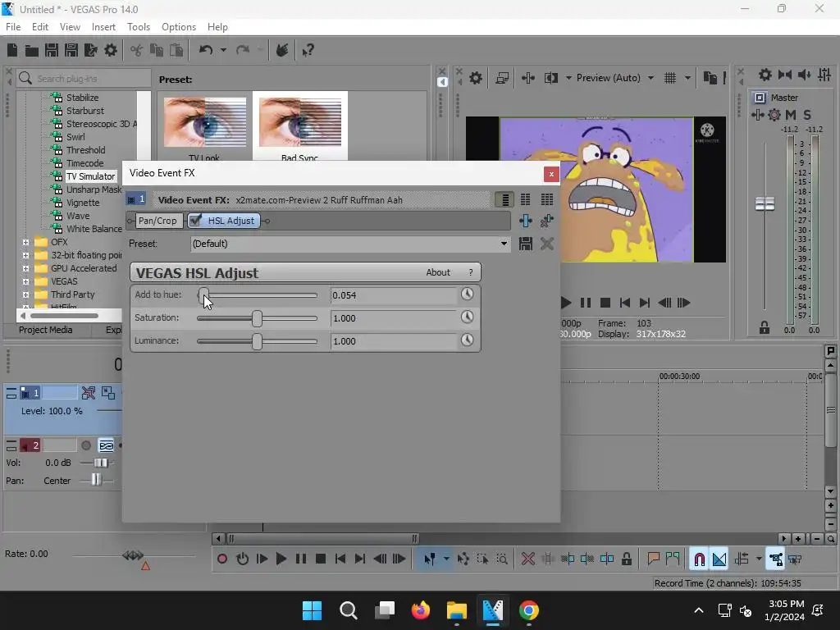Screen dimensions: 840x630
Task: Click Remove Selected Plug-In icon
Action: pyautogui.click(x=546, y=221)
